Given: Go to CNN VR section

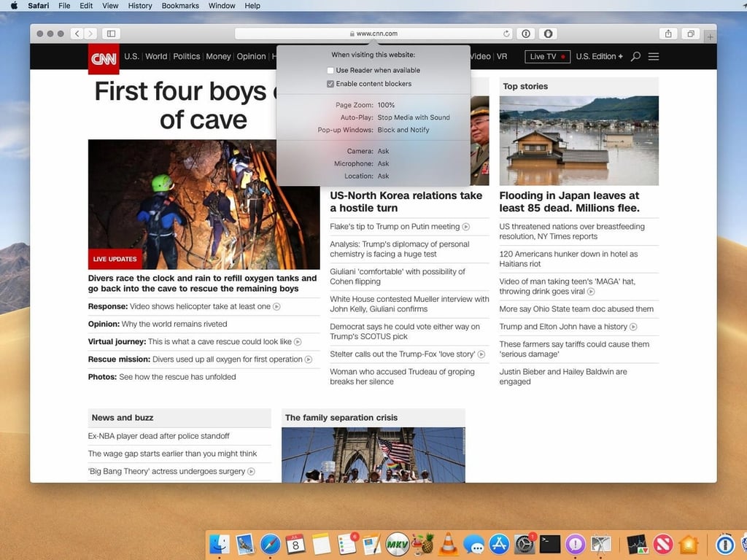Looking at the screenshot, I should pyautogui.click(x=502, y=57).
